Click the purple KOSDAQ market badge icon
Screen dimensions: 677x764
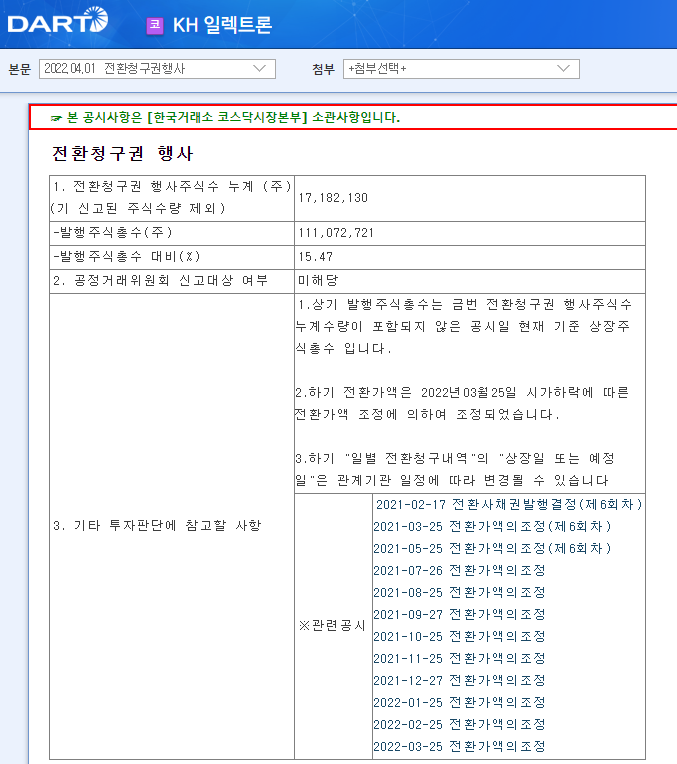point(155,25)
